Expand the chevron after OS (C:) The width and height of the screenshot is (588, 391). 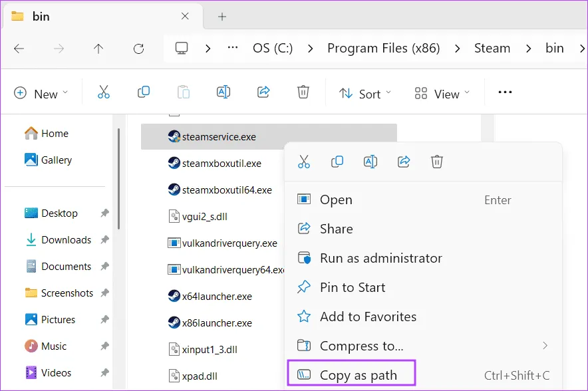pyautogui.click(x=310, y=49)
